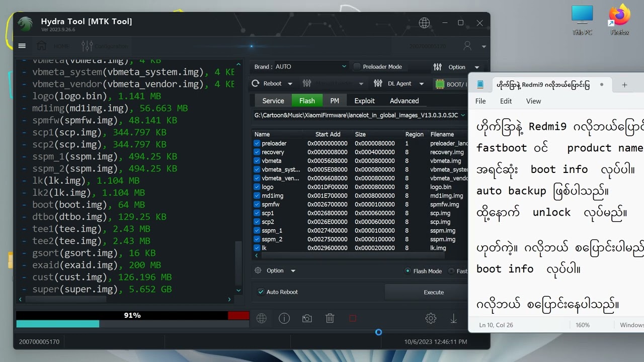Open the Configuration sliders icon
Screen dimensions: 644x362
[87, 46]
